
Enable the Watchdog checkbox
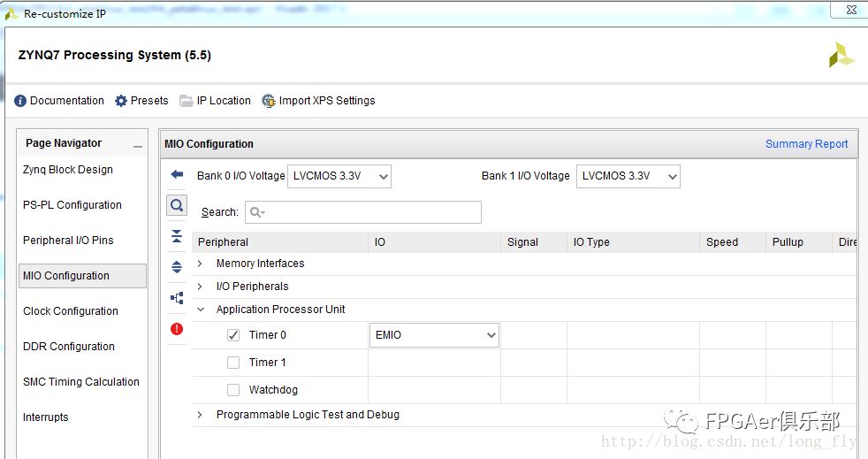(233, 390)
